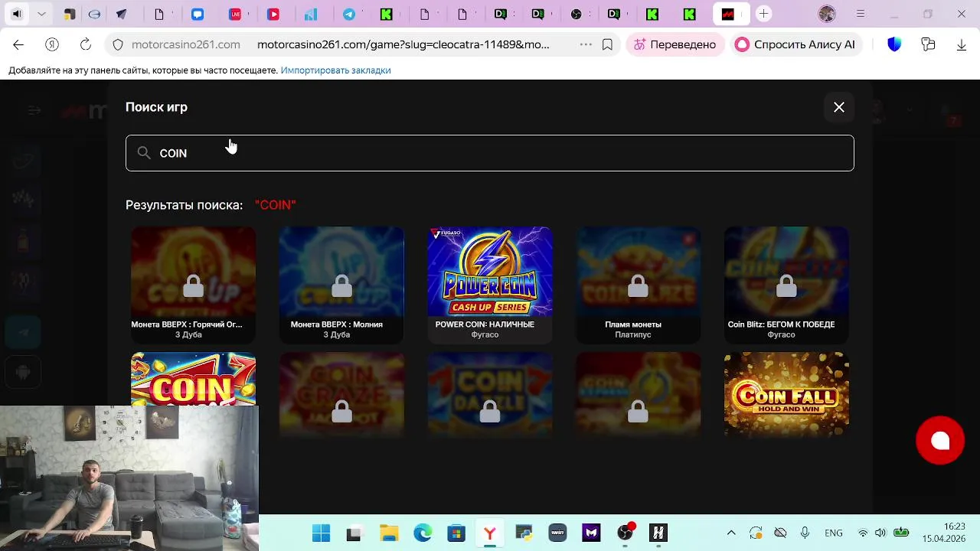Viewport: 980px width, 551px height.
Task: Switch to the blue chat bubble tab
Action: pos(198,14)
